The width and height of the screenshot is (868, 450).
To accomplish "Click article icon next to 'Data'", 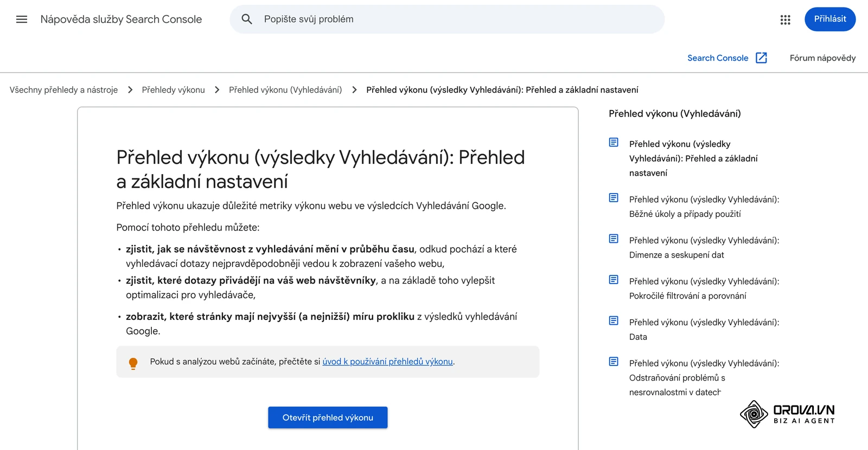I will point(614,321).
